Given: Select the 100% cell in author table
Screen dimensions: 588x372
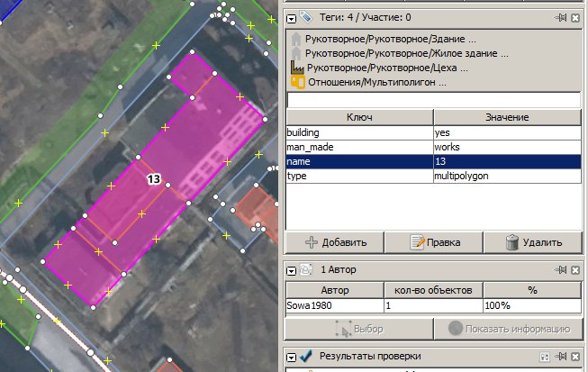Looking at the screenshot, I should (532, 305).
